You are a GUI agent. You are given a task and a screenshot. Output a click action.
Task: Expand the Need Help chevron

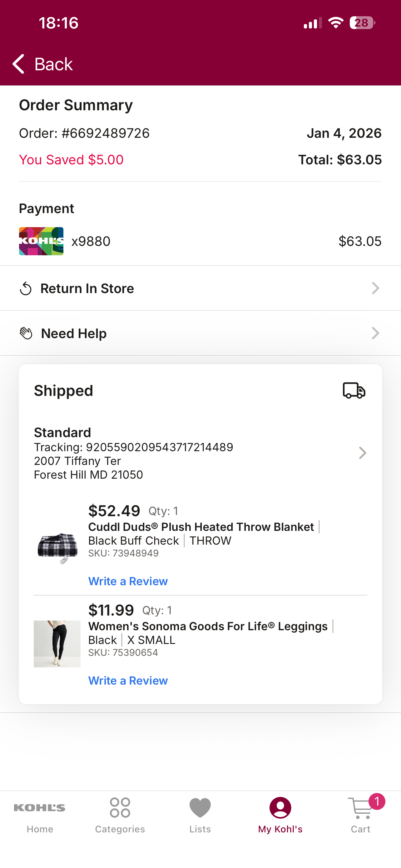coord(375,333)
